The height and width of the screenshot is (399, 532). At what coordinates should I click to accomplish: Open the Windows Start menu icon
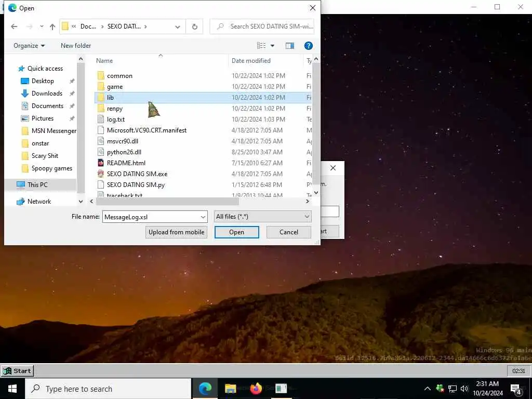(x=12, y=389)
